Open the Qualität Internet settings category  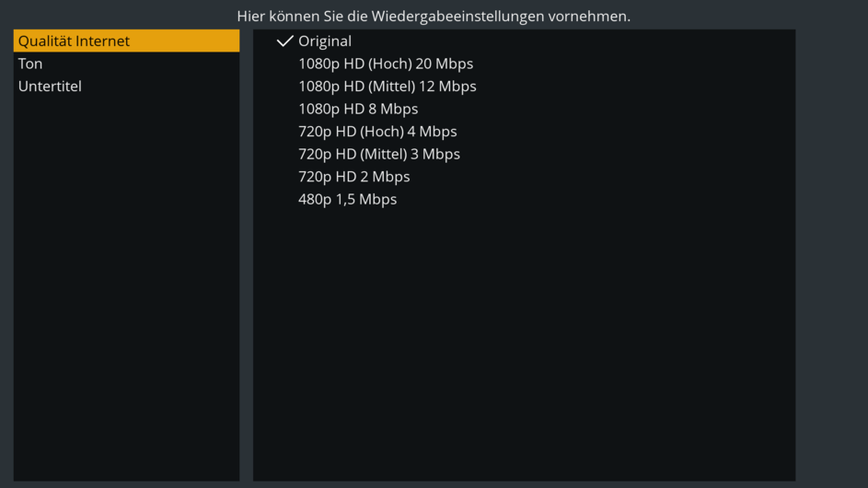pos(74,41)
